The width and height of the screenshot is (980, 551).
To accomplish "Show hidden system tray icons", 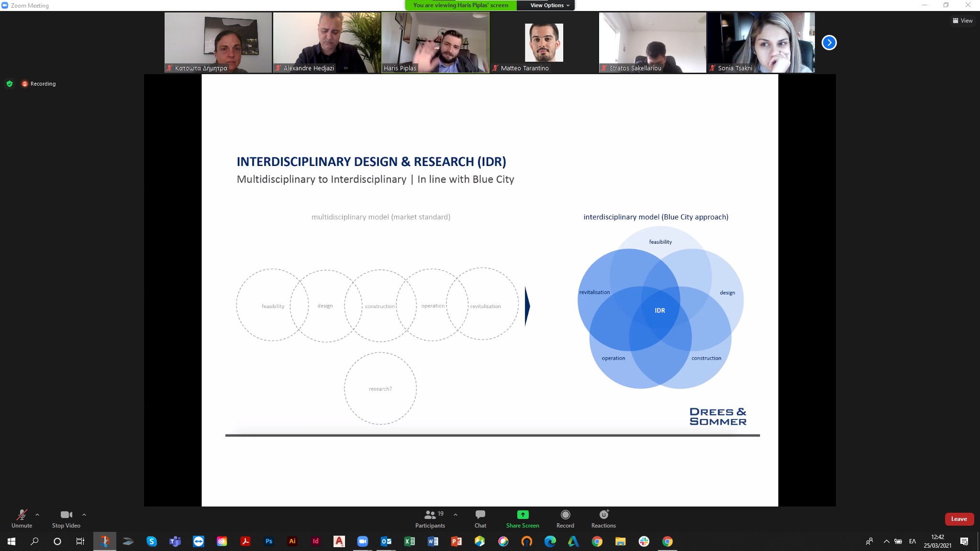I will click(x=886, y=541).
